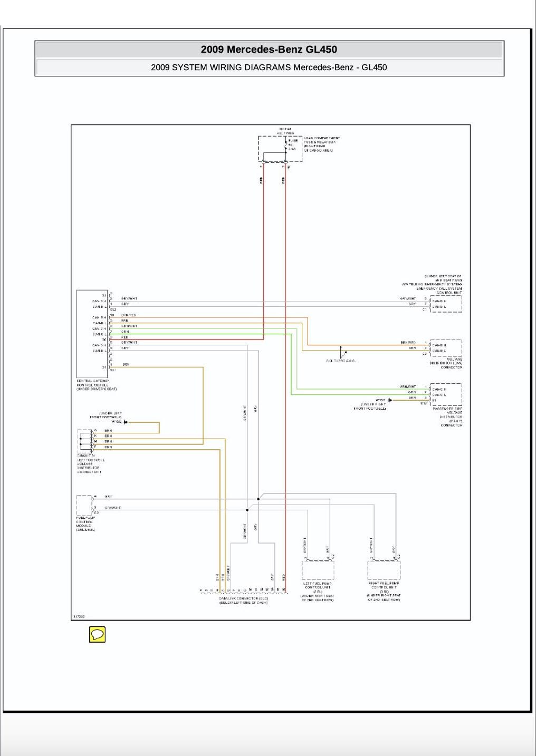Click the Load Compartment Fuse & Relay Box label

[322, 144]
